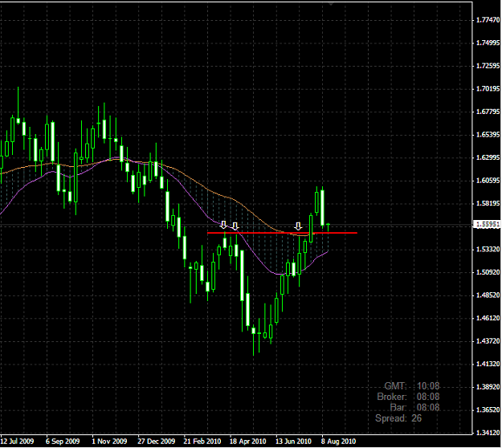This screenshot has width=502, height=448.
Task: Click the 1.41320 price scale label
Action: point(488,364)
